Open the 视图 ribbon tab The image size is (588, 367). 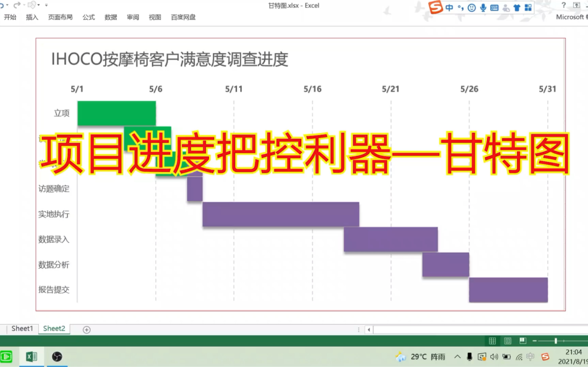click(x=155, y=17)
